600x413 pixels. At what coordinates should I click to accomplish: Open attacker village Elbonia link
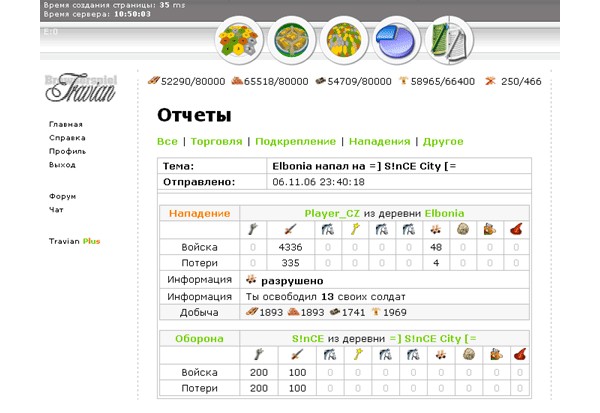click(444, 214)
